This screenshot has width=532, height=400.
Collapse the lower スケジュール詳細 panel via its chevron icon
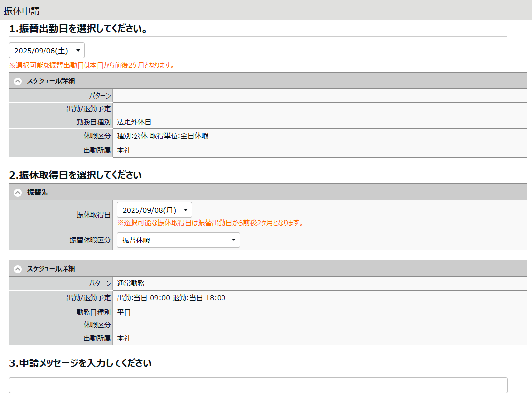[x=18, y=269]
